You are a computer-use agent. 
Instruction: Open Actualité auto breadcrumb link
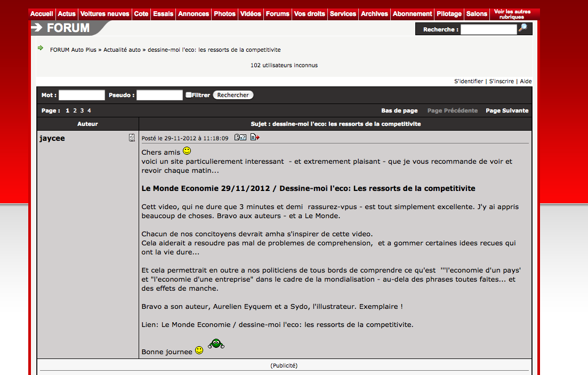[x=122, y=50]
